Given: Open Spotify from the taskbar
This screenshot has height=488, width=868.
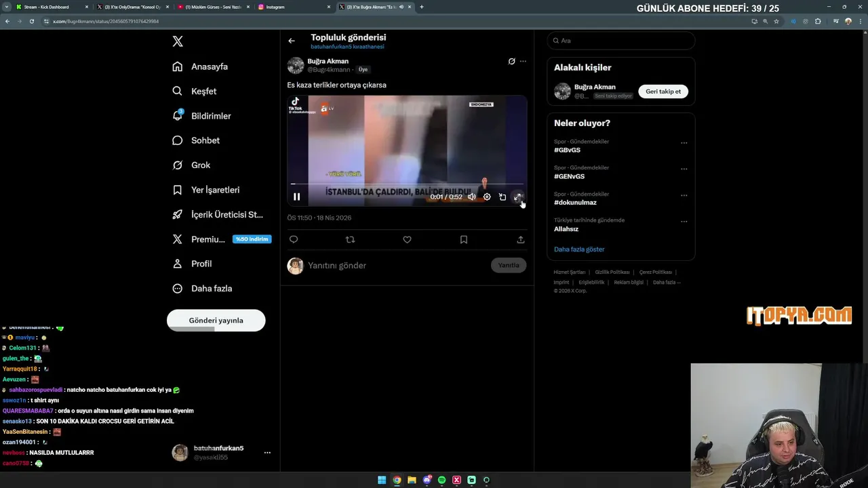Looking at the screenshot, I should click(441, 480).
